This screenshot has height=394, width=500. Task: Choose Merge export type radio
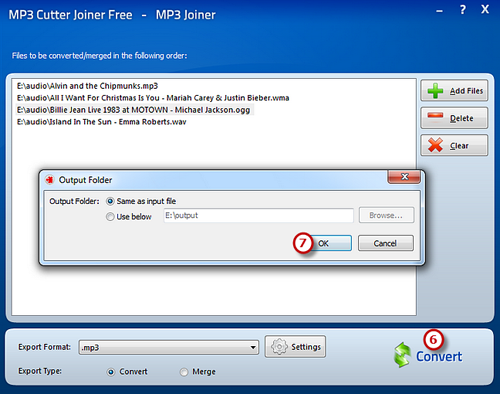point(184,372)
